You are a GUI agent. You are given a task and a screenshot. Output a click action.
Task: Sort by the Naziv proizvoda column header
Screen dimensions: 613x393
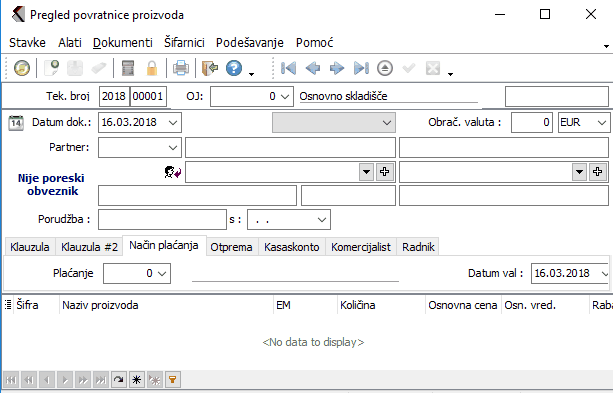coord(100,305)
